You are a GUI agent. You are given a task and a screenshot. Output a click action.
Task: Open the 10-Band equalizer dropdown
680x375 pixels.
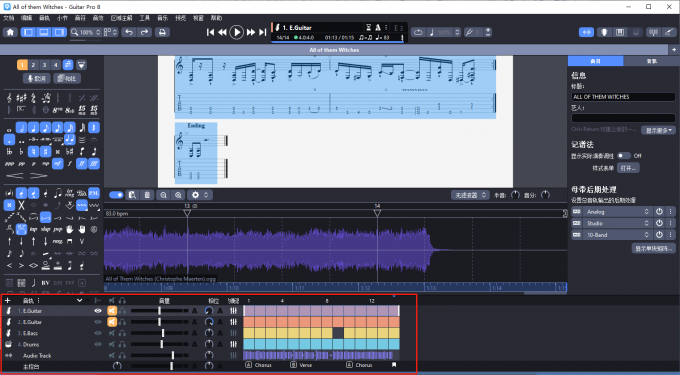click(617, 235)
